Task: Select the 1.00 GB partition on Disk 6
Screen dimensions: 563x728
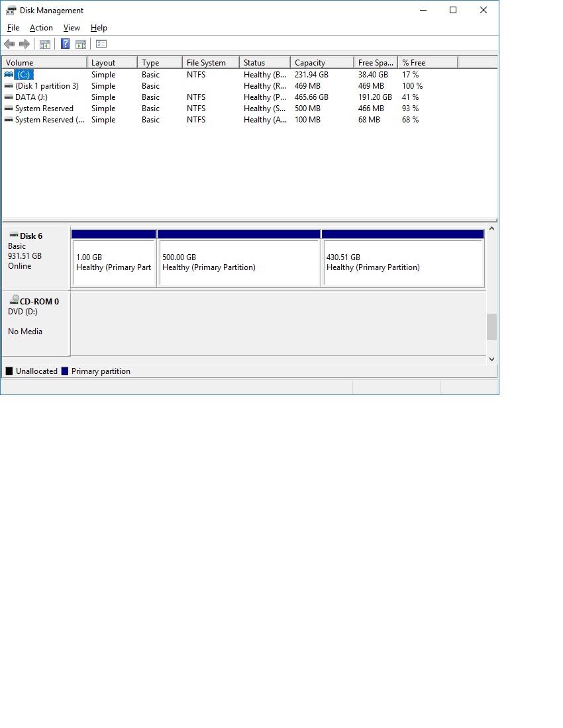Action: (x=114, y=258)
